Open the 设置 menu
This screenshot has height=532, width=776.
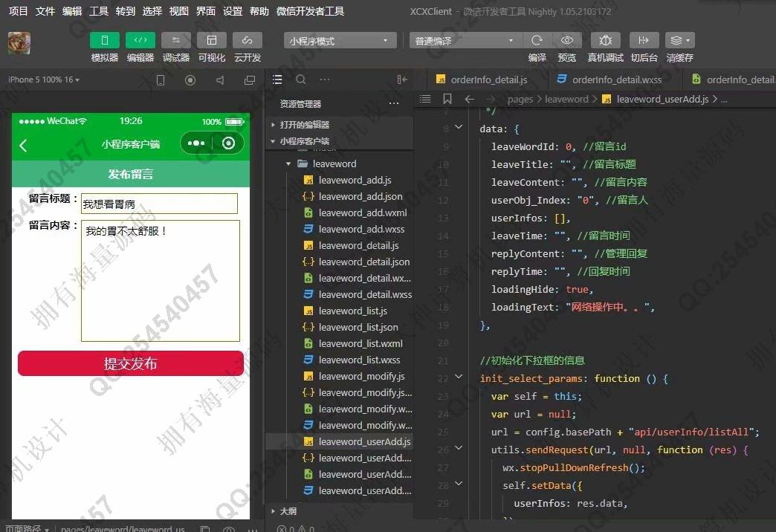232,11
